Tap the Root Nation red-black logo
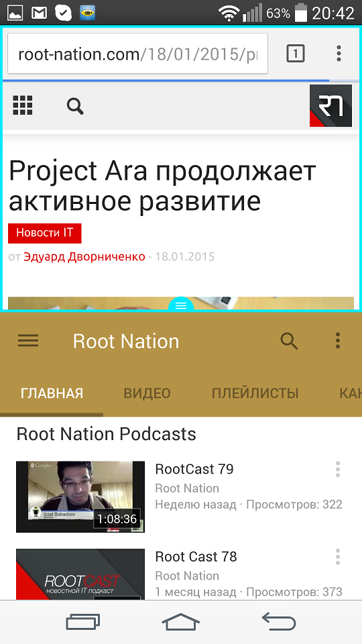This screenshot has height=644, width=362. [x=330, y=105]
